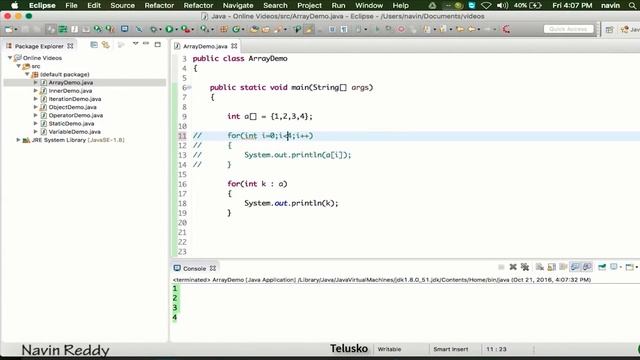Click Clear Console icon
The width and height of the screenshot is (640, 360).
click(540, 267)
